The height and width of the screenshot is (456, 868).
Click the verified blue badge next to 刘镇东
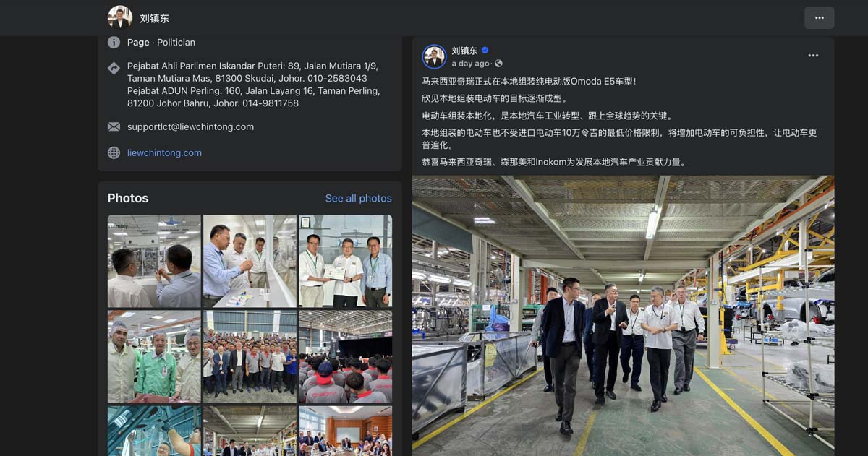[485, 51]
